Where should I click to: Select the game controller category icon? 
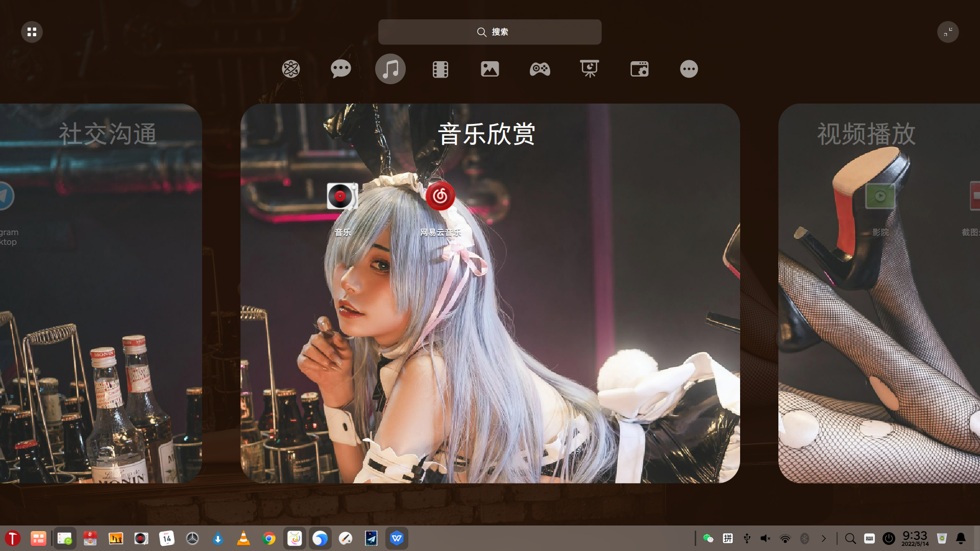540,69
